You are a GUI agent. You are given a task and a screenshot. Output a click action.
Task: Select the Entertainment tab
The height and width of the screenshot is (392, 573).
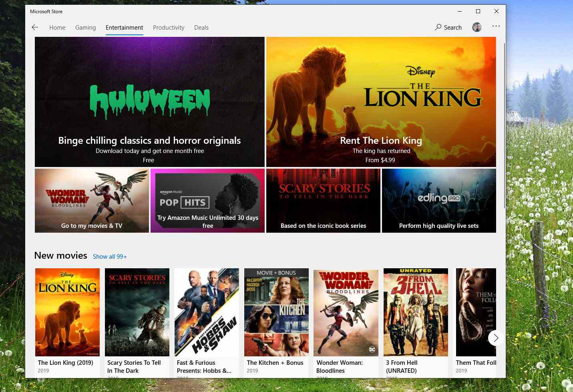[x=124, y=27]
